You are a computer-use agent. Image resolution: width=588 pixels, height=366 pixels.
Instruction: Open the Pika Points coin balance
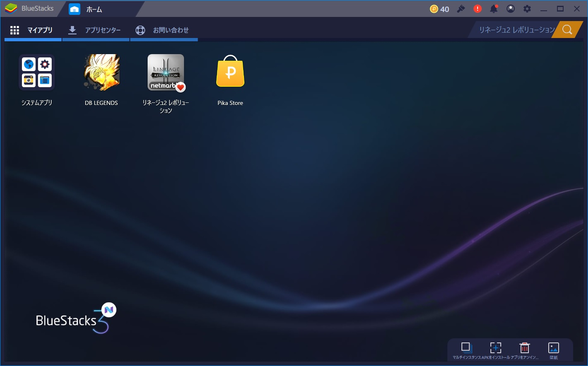(440, 9)
